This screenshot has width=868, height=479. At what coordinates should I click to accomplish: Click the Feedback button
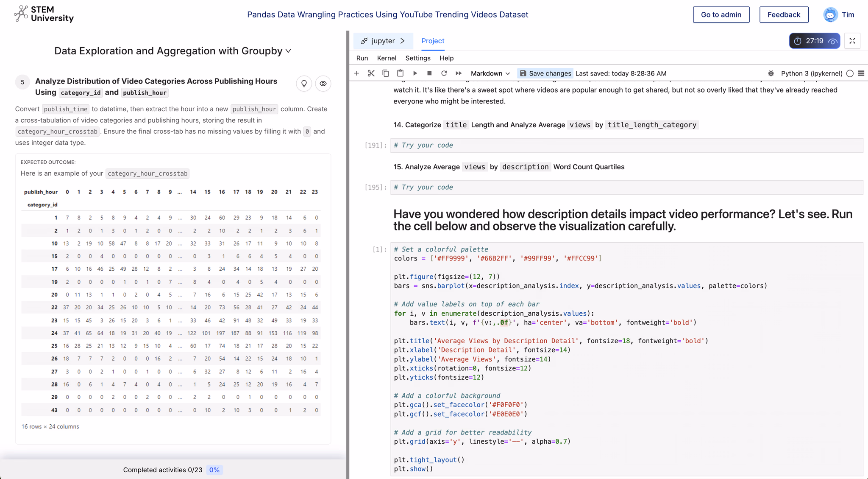click(x=784, y=14)
